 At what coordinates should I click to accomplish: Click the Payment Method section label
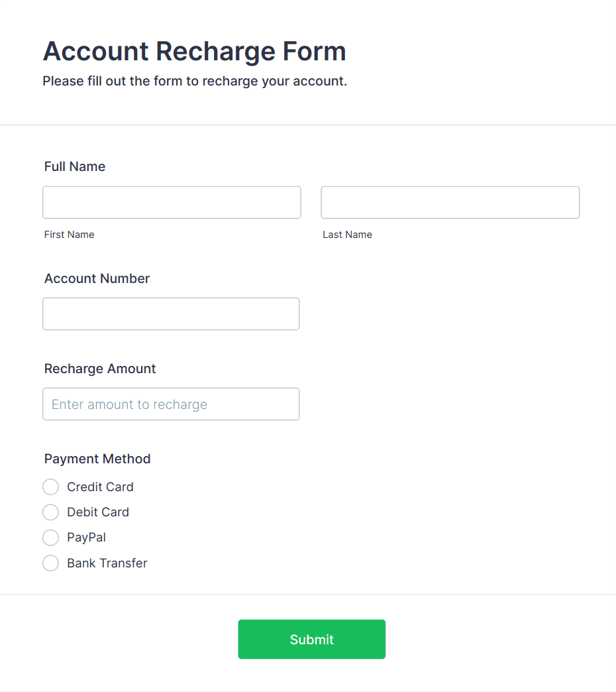point(97,459)
